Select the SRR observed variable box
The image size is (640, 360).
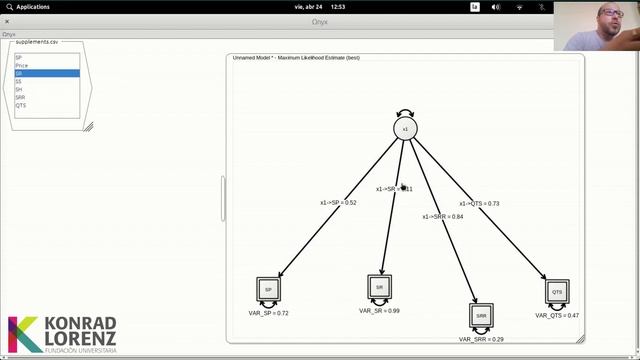coord(481,316)
